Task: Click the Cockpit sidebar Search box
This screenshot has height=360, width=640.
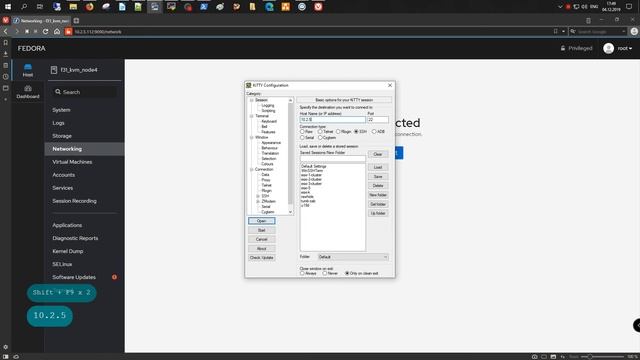Action: point(84,92)
